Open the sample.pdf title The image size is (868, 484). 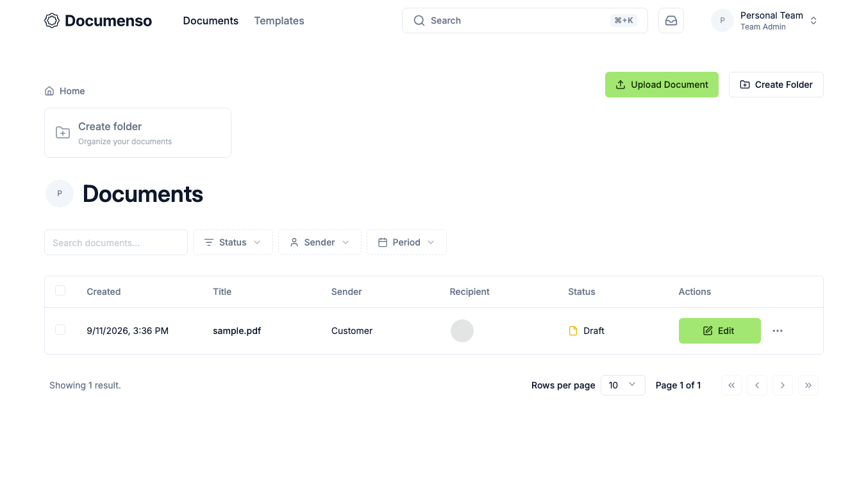coord(237,331)
